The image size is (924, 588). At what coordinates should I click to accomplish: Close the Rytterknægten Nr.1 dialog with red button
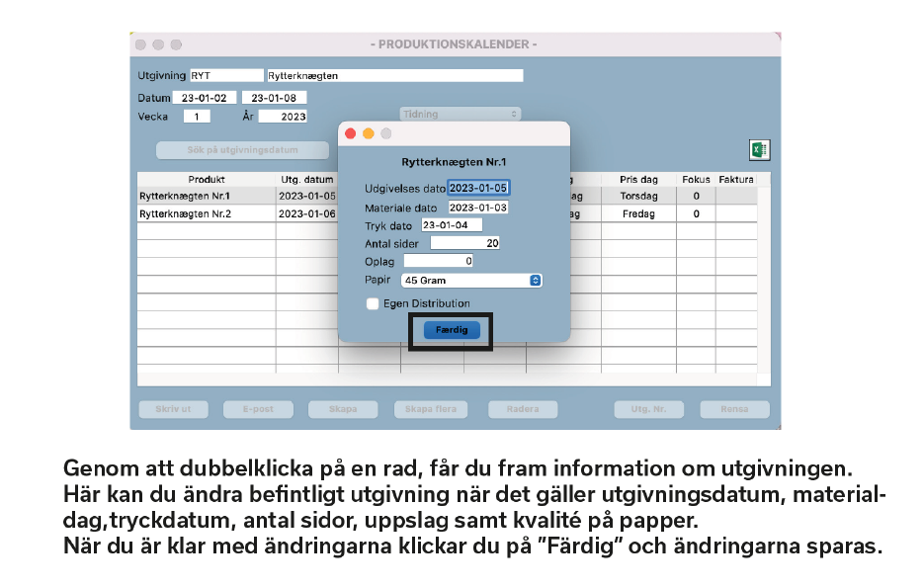[351, 133]
